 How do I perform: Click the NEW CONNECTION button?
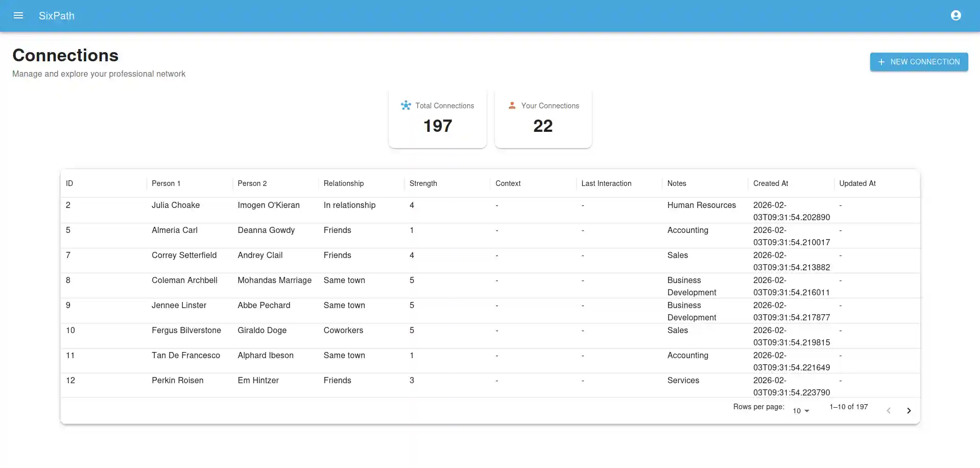click(919, 62)
